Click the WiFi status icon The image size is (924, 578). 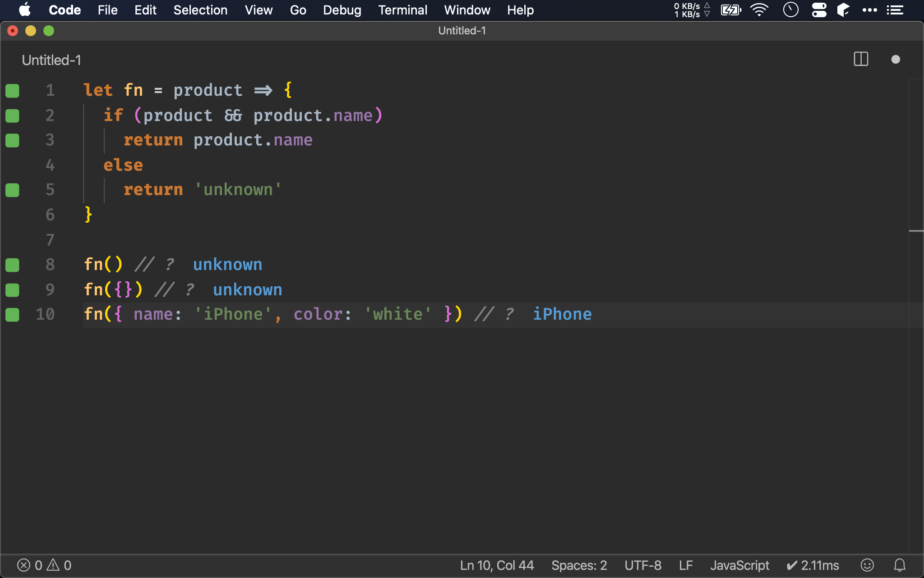click(760, 9)
